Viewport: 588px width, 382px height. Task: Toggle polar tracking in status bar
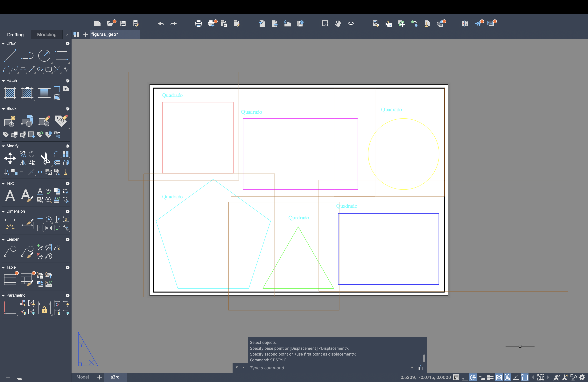tap(473, 377)
